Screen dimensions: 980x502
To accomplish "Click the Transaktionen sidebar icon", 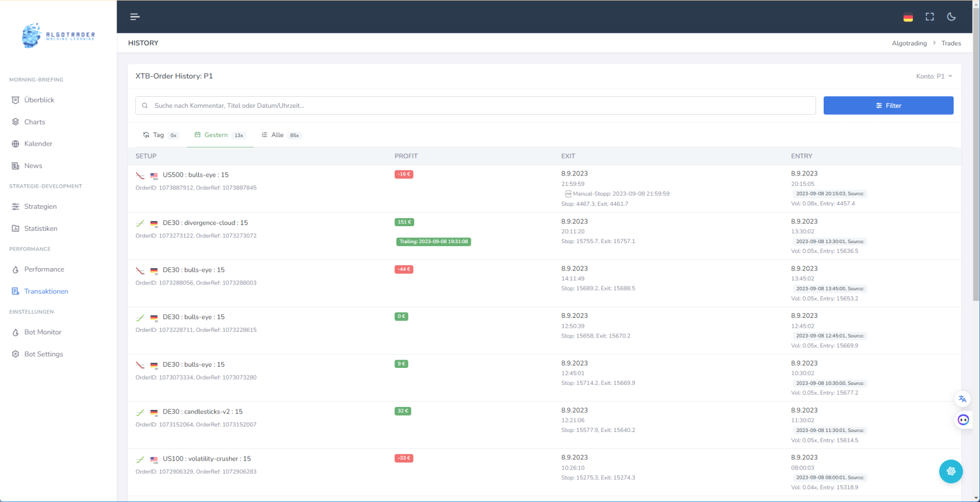I will (15, 291).
